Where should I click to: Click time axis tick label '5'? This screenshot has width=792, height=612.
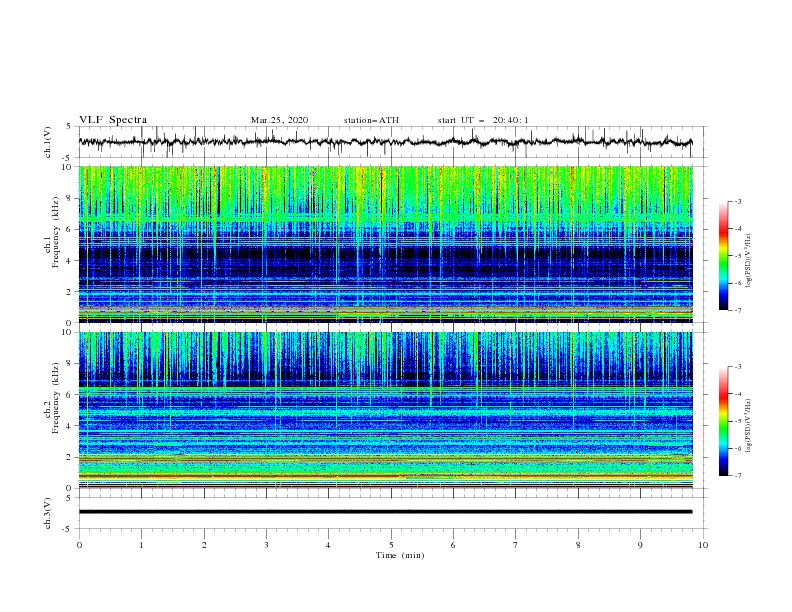[391, 545]
